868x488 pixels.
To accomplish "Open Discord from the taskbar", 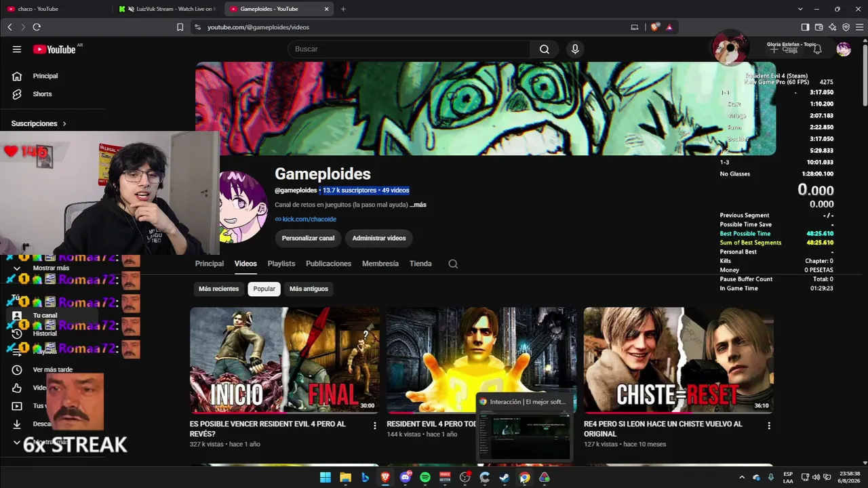I will tap(406, 477).
